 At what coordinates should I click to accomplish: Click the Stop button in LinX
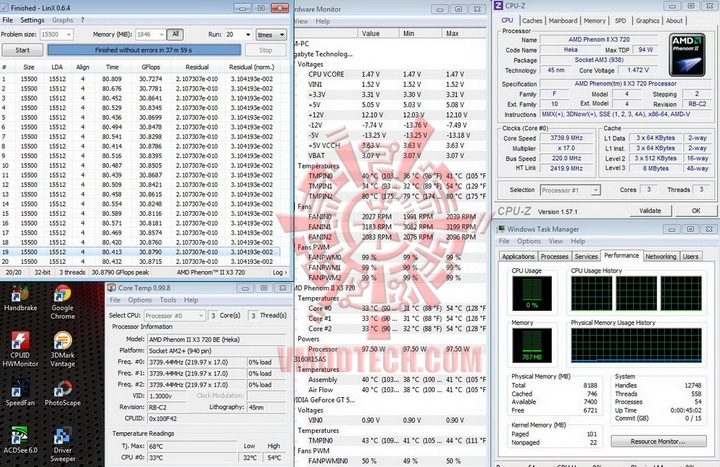pyautogui.click(x=265, y=50)
